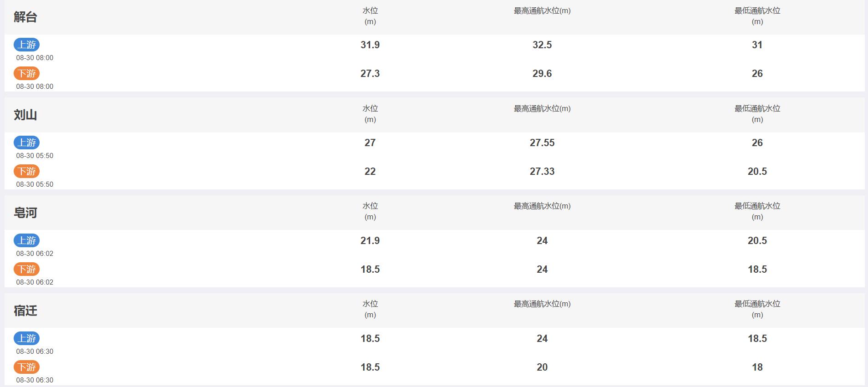Click 皂河 upstream water level 21.9

click(x=370, y=240)
